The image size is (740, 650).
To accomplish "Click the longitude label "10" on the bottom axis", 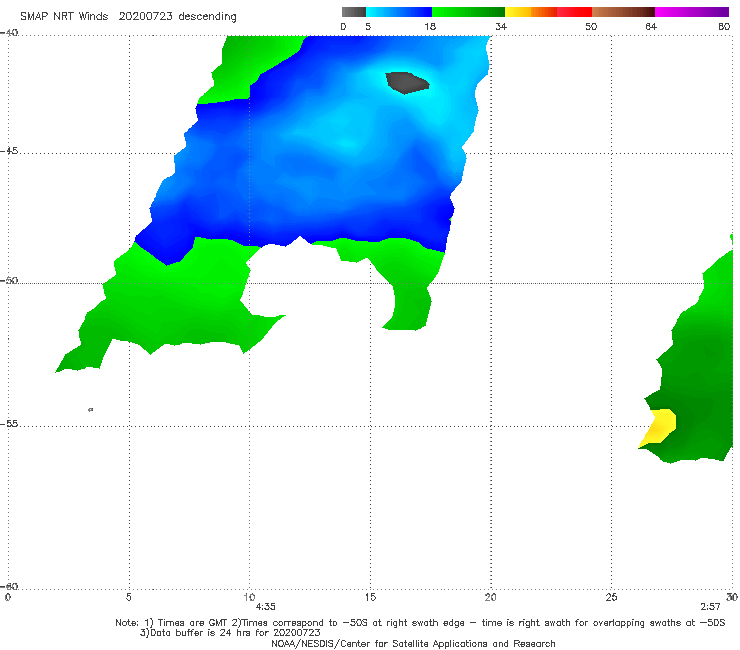I will (249, 597).
